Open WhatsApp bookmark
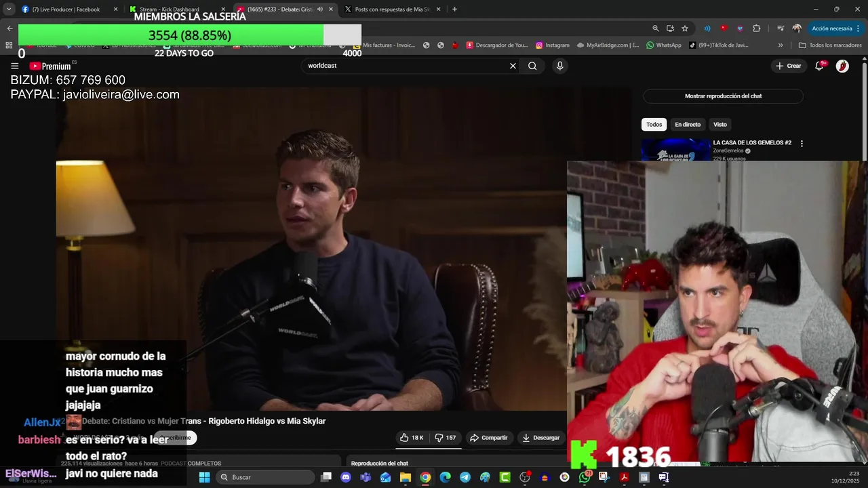The image size is (868, 488). coord(663,45)
